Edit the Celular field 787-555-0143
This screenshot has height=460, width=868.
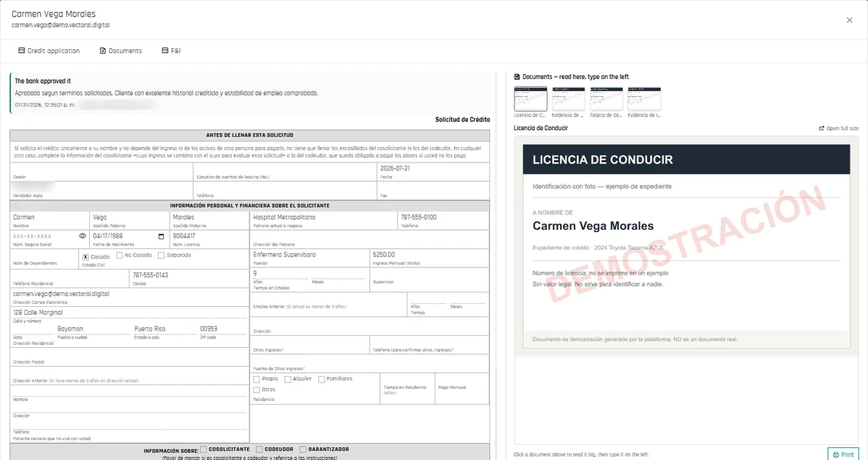coord(188,275)
